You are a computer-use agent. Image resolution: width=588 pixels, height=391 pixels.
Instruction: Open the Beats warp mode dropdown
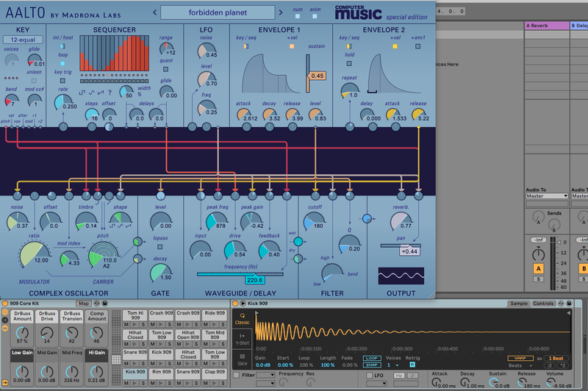[520, 365]
